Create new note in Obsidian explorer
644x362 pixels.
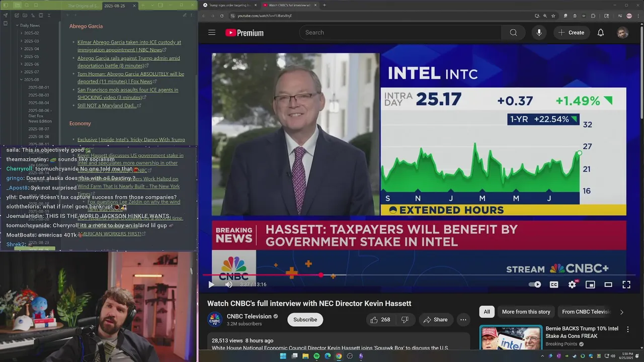tap(17, 16)
